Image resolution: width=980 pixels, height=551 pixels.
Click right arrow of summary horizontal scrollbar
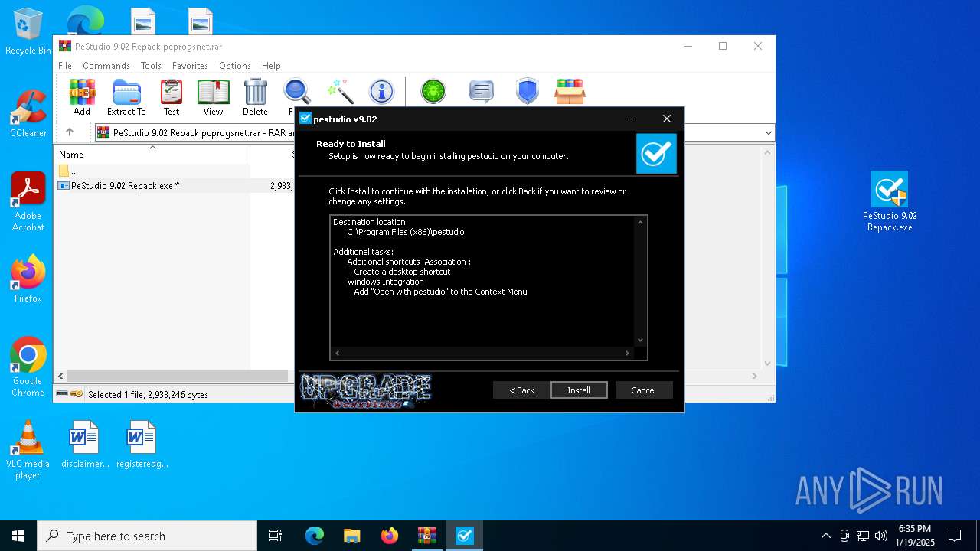click(x=627, y=353)
